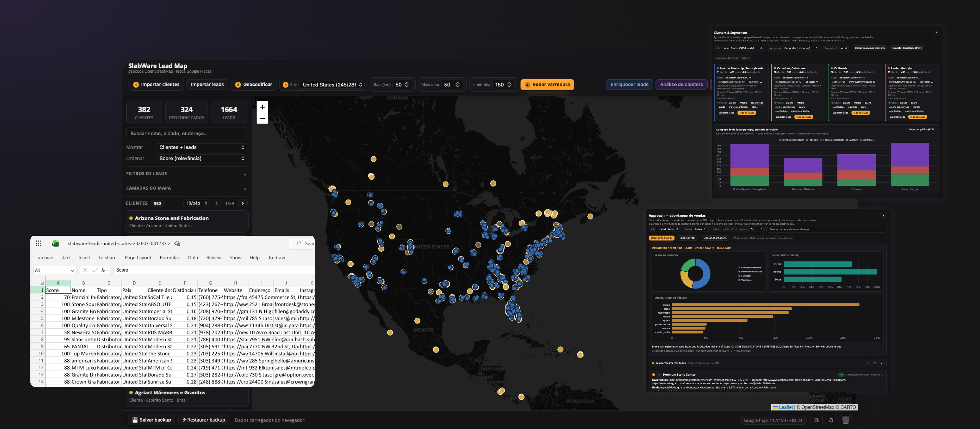Viewport: 980px width, 429px height.
Task: Click the Excel search magnifier icon
Action: click(x=298, y=243)
